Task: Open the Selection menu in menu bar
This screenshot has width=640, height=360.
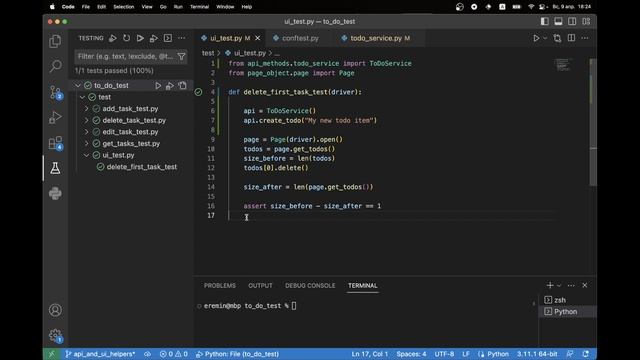Action: click(123, 7)
